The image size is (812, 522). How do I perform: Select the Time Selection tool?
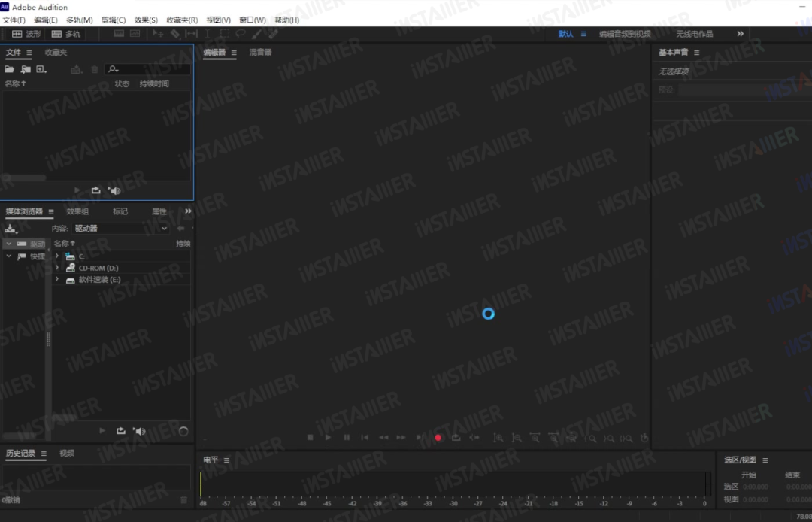(x=208, y=34)
